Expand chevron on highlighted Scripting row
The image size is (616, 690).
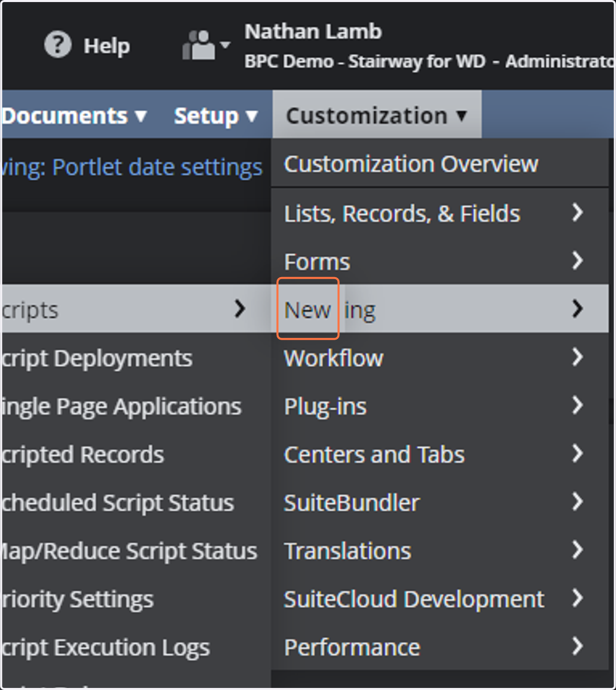pos(577,308)
